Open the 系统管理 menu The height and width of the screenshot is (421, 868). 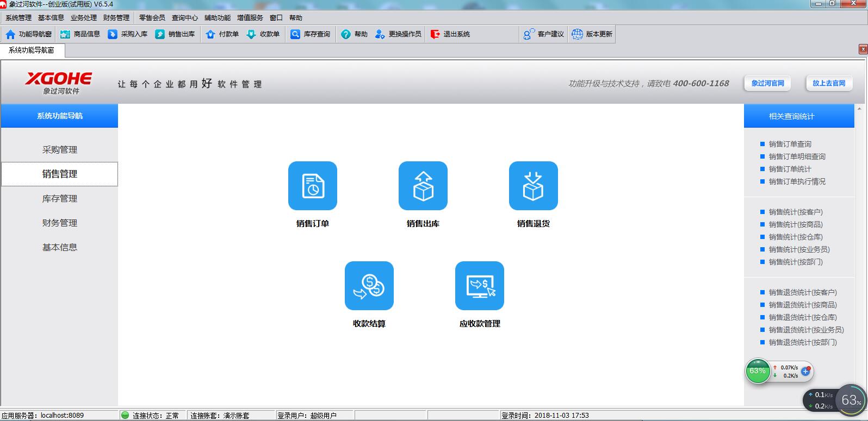click(18, 18)
